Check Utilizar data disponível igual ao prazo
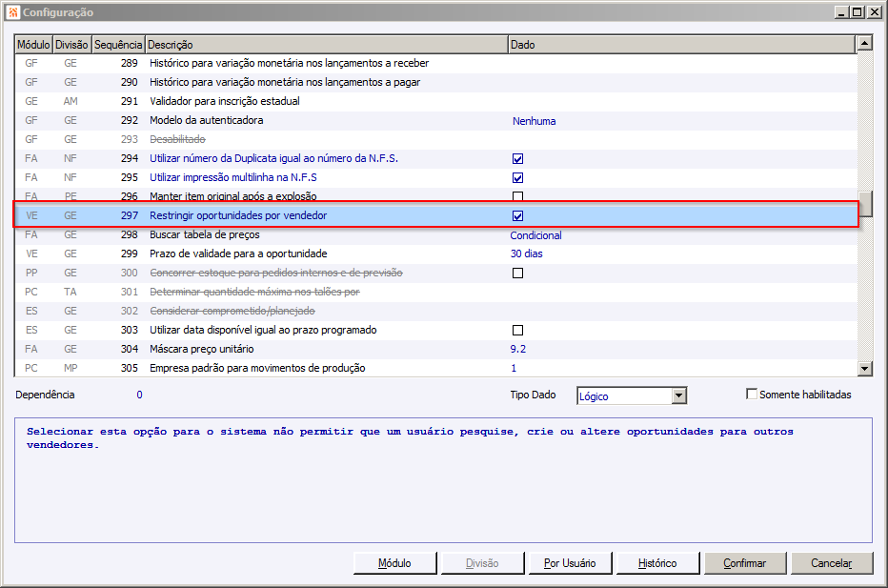888x588 pixels. point(517,331)
